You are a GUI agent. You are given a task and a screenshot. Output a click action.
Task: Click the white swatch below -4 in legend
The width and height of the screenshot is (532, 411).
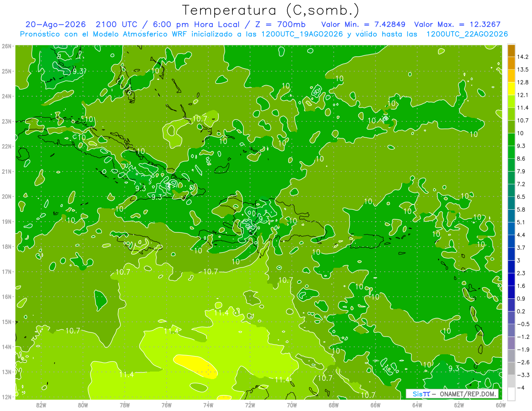click(511, 394)
